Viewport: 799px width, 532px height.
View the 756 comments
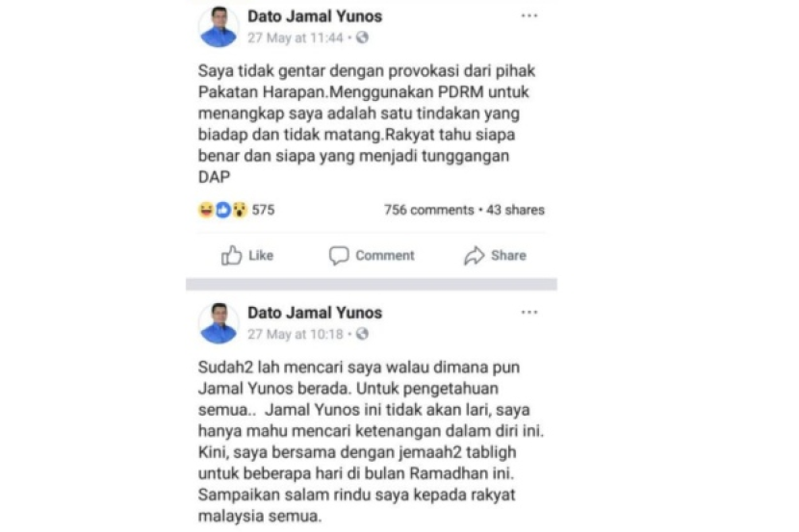pyautogui.click(x=429, y=210)
